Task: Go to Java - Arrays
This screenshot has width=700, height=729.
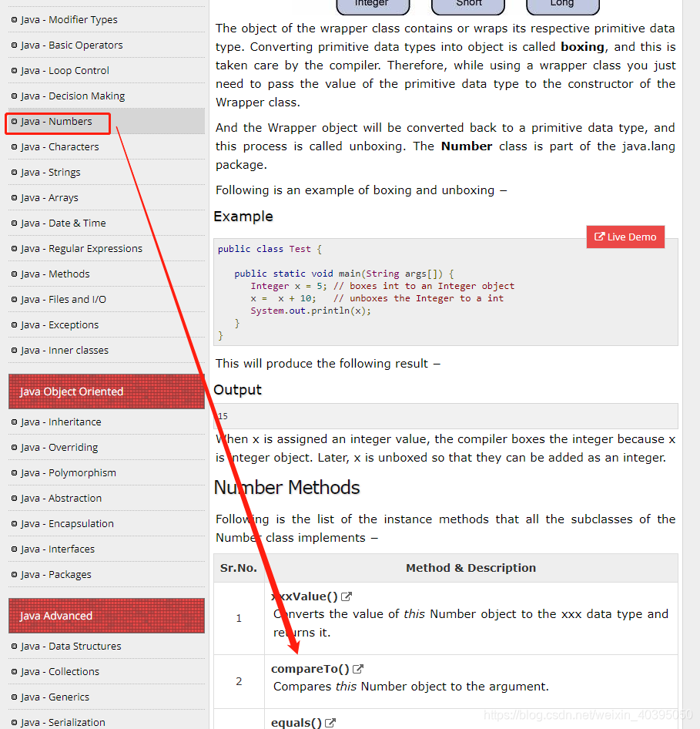Action: [x=49, y=198]
